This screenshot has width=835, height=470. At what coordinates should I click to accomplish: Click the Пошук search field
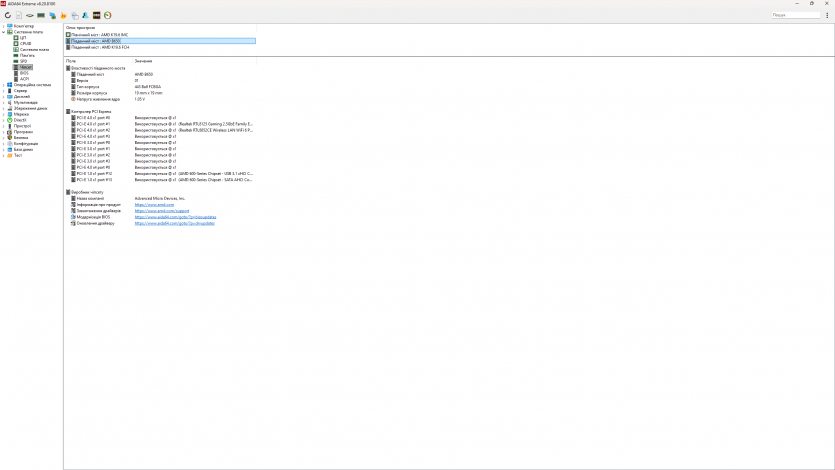click(x=795, y=15)
